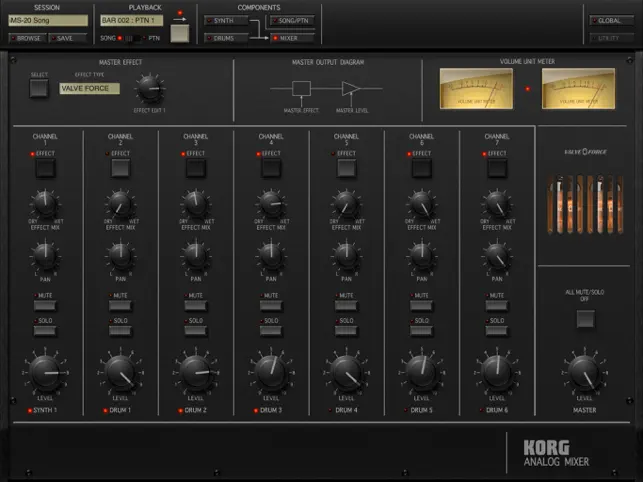Screen dimensions: 643x482
Task: Click the Channel 4 Pan knob
Action: [x=270, y=253]
